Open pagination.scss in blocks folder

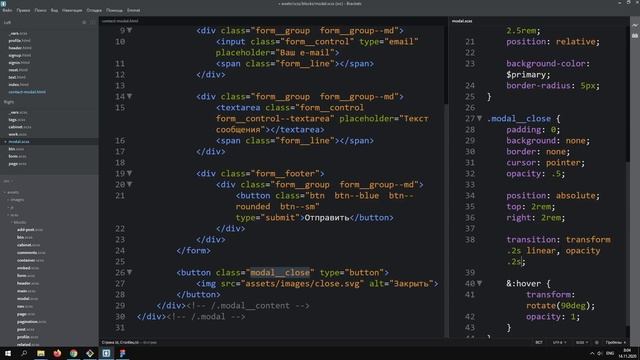pyautogui.click(x=31, y=322)
